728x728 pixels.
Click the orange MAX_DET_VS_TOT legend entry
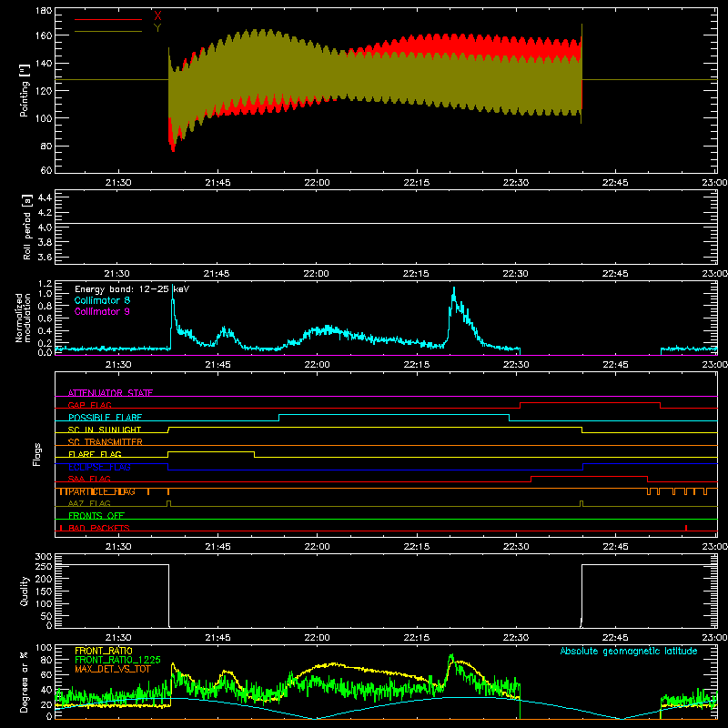[x=113, y=669]
